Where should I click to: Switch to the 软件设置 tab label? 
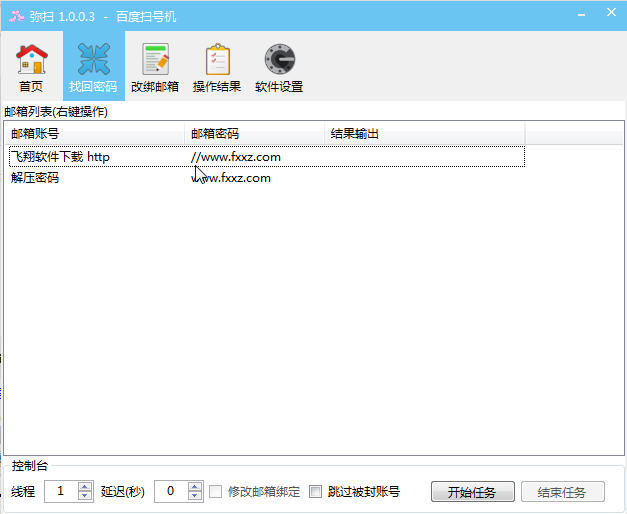(x=279, y=86)
